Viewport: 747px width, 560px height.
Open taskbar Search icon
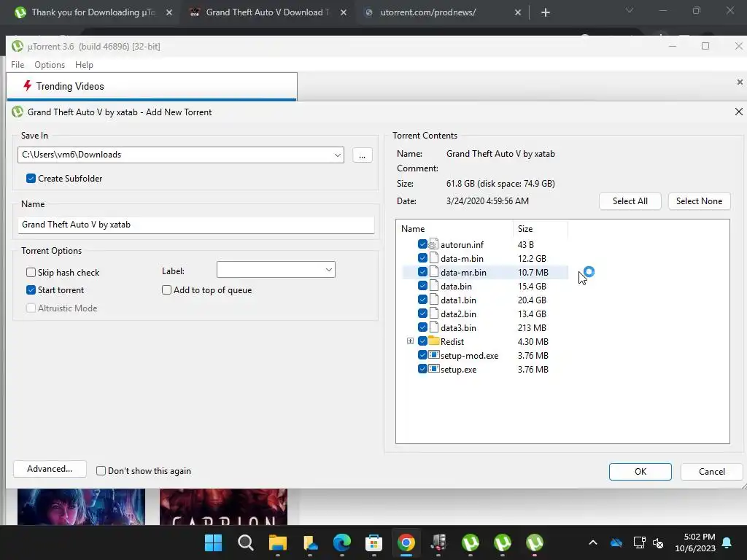245,542
